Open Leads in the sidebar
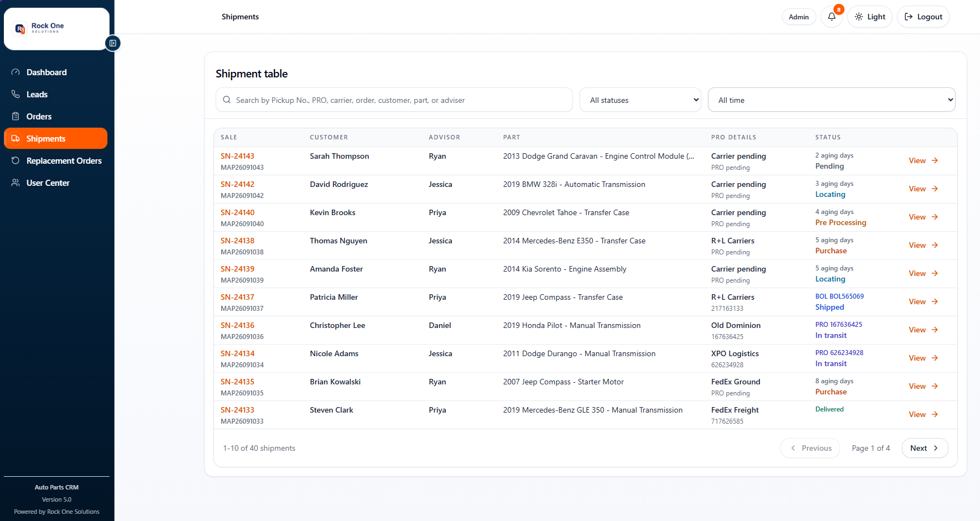The height and width of the screenshot is (521, 980). pos(55,95)
